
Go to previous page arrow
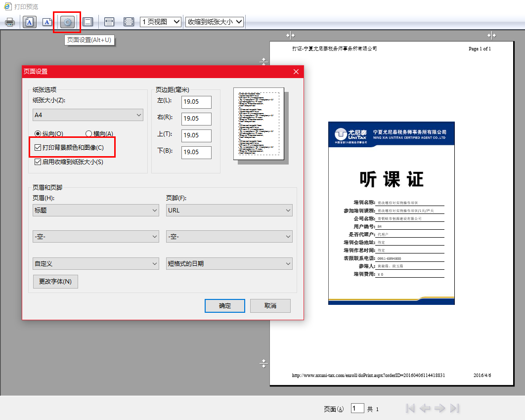point(425,408)
